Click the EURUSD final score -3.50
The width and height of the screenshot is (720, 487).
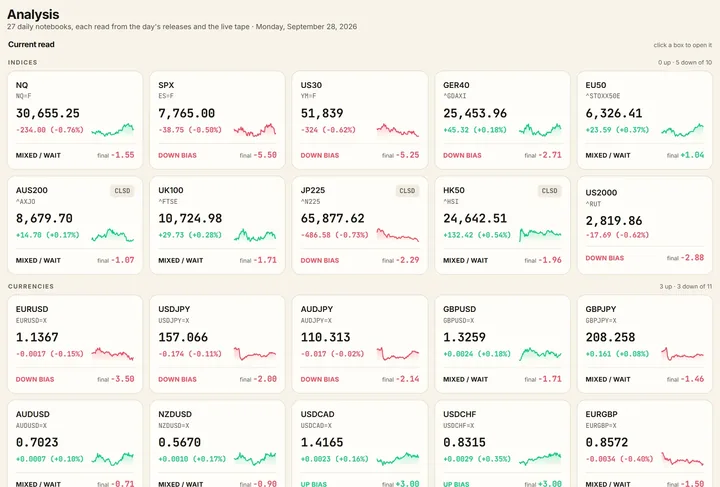[122, 379]
